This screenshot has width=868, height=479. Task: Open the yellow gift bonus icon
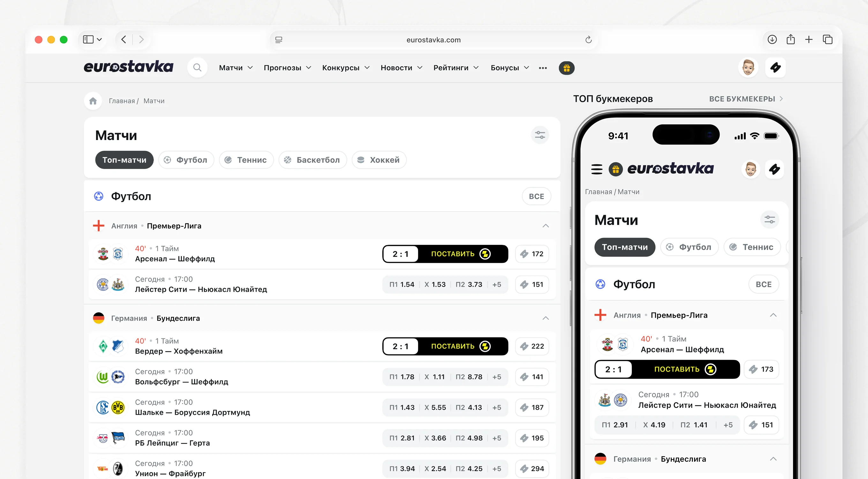point(566,68)
